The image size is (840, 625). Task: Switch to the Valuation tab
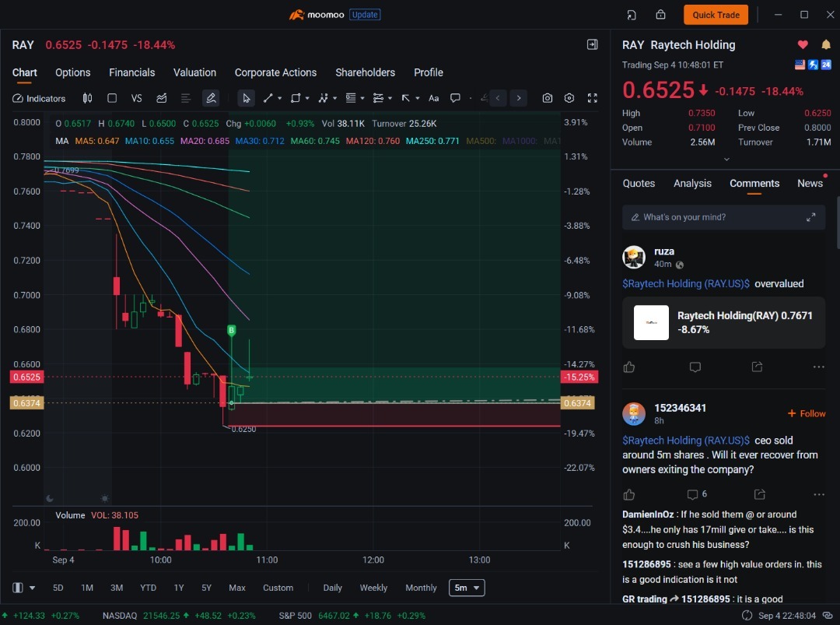pos(194,72)
